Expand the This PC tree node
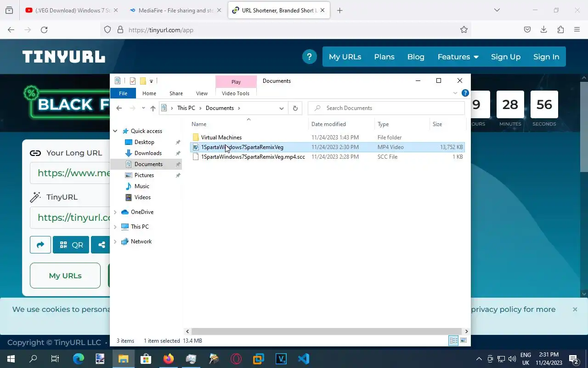Screen dimensions: 588x368 click(115, 227)
